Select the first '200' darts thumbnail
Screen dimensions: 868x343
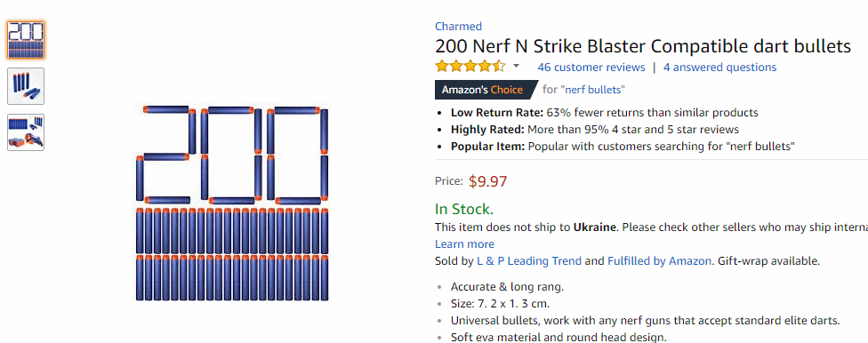click(x=26, y=40)
